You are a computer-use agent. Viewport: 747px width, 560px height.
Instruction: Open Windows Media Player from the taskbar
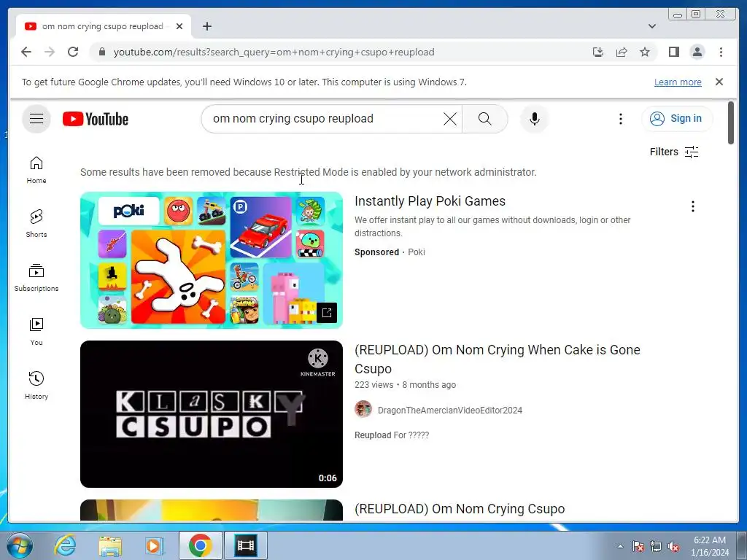(x=155, y=545)
